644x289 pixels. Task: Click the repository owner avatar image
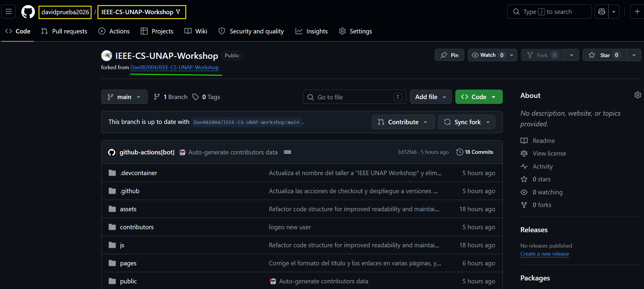pos(107,56)
